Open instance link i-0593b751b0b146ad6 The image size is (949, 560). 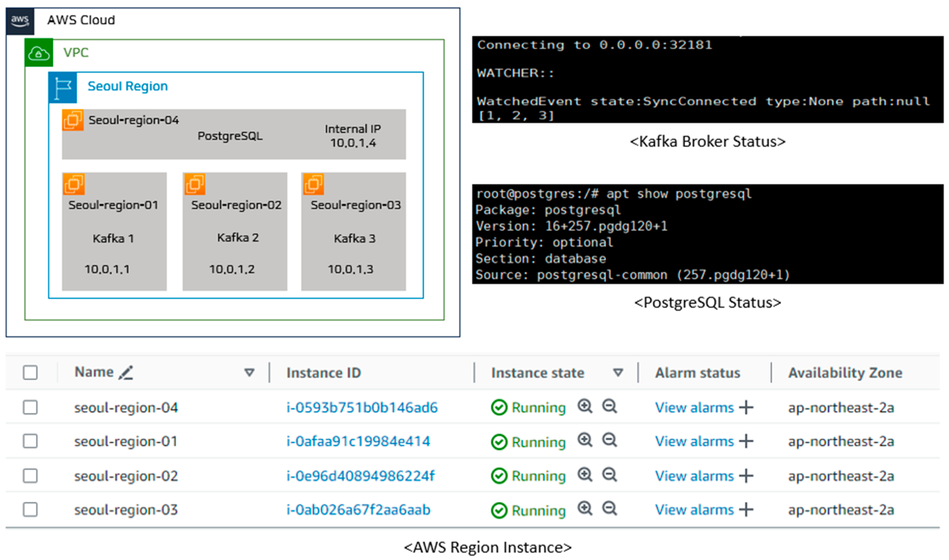pyautogui.click(x=362, y=408)
